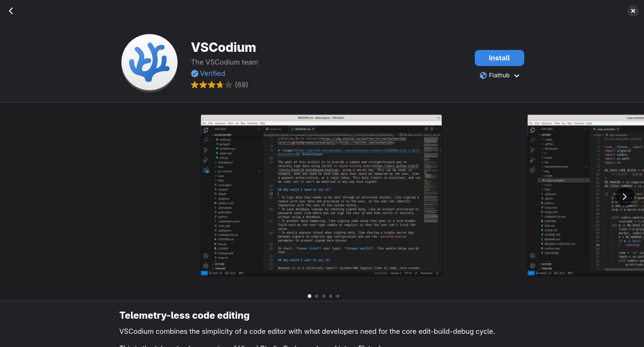
Task: Click the developer name The VSCodium team
Action: pos(224,62)
